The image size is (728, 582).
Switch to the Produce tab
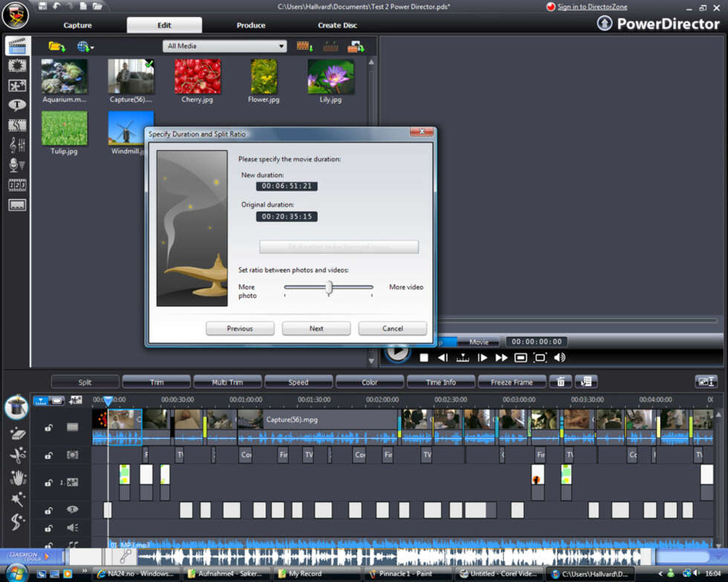coord(251,25)
